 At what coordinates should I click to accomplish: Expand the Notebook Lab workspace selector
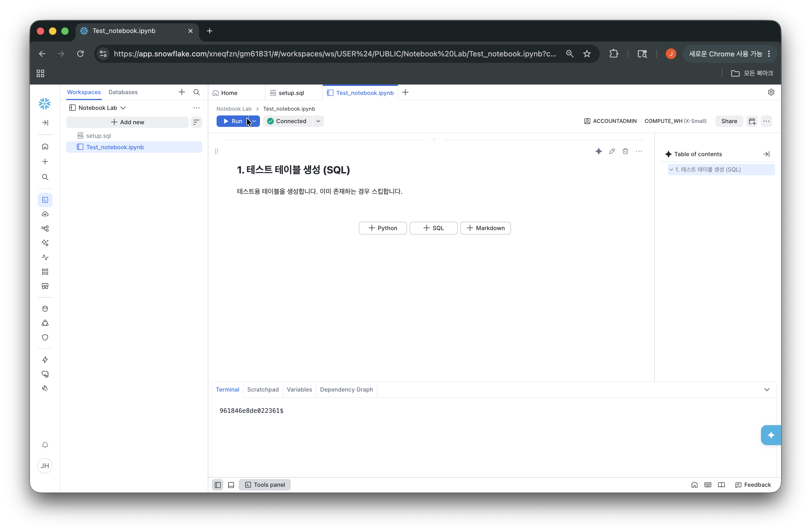(98, 108)
